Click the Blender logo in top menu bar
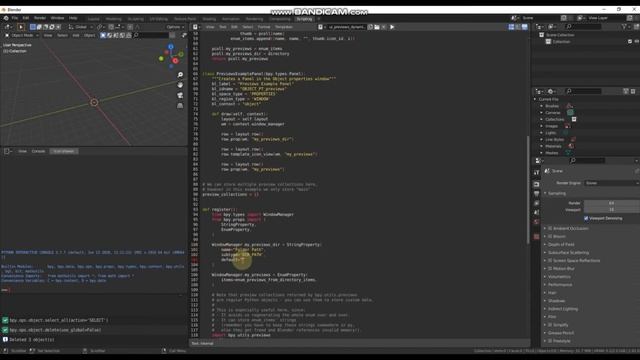 [x=6, y=18]
